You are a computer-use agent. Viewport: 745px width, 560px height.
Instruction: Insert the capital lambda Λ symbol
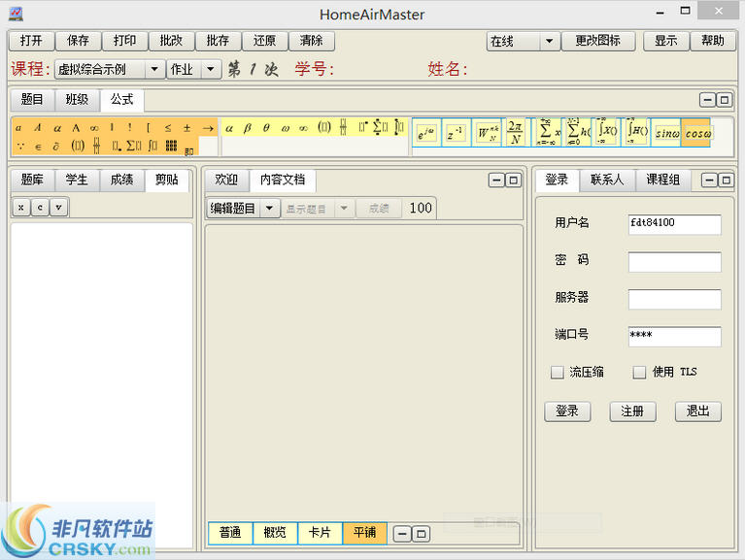pos(76,128)
